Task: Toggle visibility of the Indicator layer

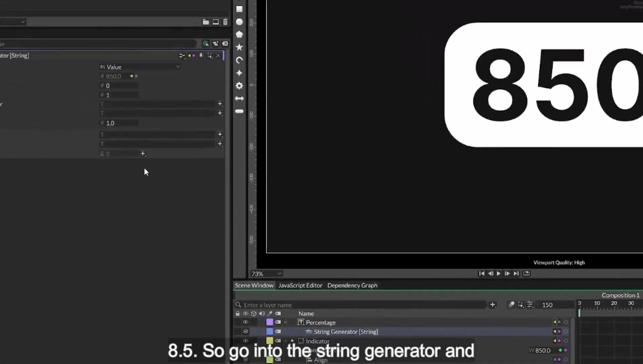Action: click(245, 341)
